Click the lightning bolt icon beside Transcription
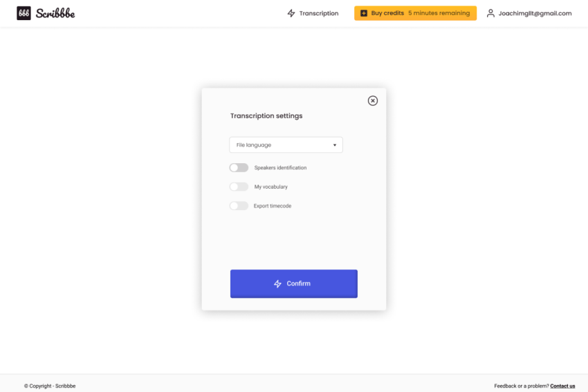 click(291, 13)
